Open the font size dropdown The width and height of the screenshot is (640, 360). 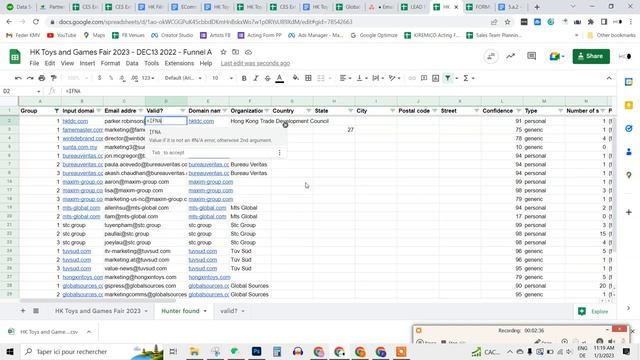[x=222, y=78]
